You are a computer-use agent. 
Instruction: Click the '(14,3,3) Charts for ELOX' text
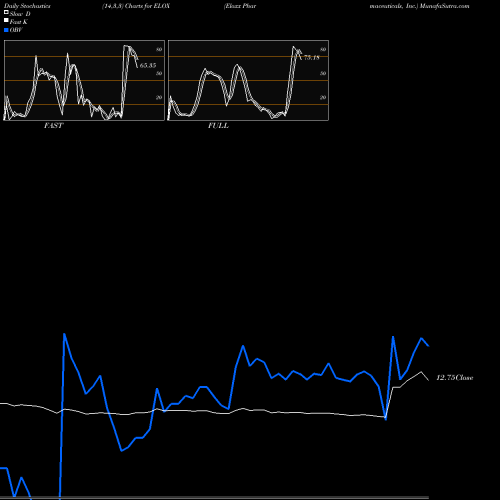coord(136,6)
